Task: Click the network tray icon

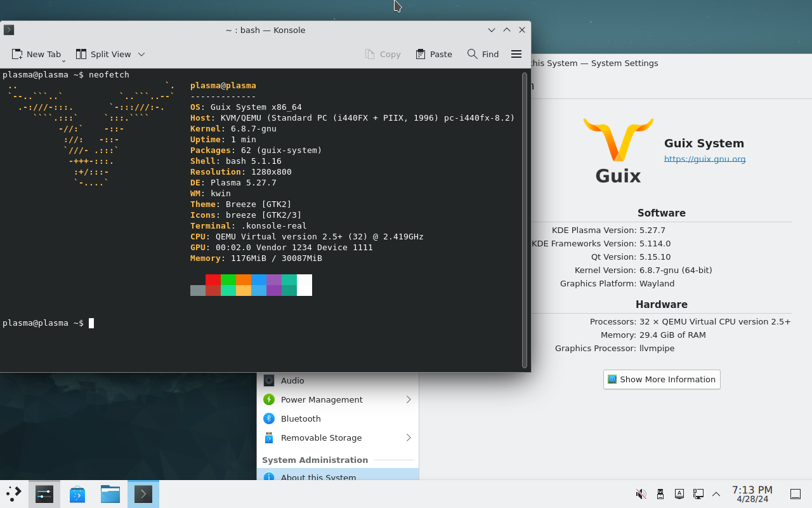Action: [698, 494]
